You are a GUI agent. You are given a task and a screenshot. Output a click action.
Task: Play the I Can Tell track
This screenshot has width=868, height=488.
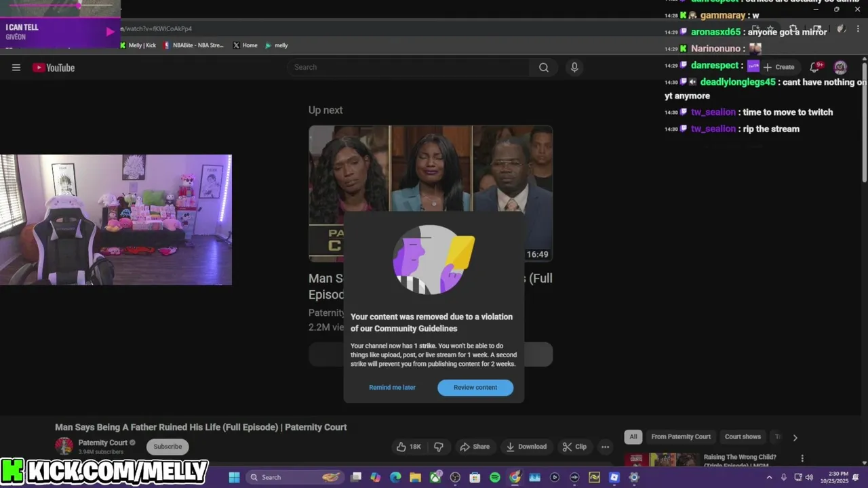[110, 32]
